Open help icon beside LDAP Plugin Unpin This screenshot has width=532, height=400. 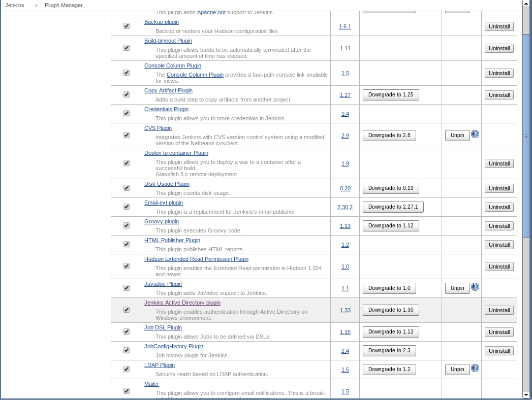click(475, 368)
